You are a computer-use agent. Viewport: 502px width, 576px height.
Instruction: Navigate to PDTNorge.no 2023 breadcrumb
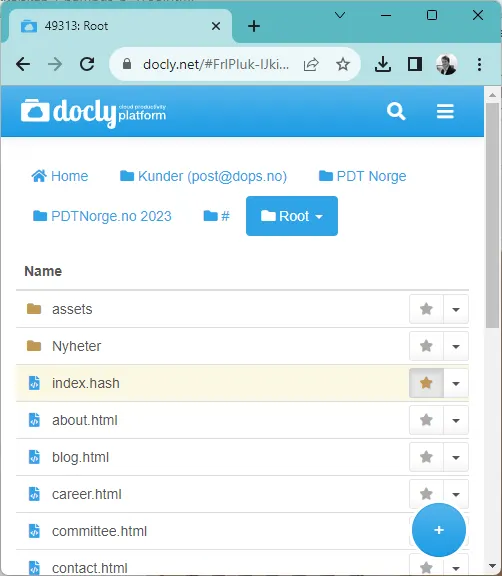(x=102, y=216)
